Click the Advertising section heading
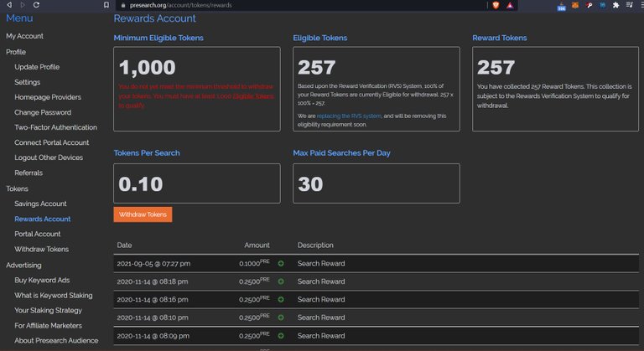The width and height of the screenshot is (644, 351). pos(23,266)
